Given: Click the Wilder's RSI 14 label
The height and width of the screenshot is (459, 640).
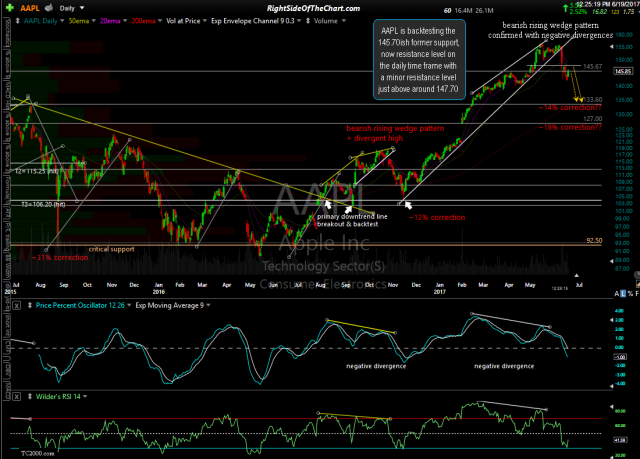Looking at the screenshot, I should point(58,397).
